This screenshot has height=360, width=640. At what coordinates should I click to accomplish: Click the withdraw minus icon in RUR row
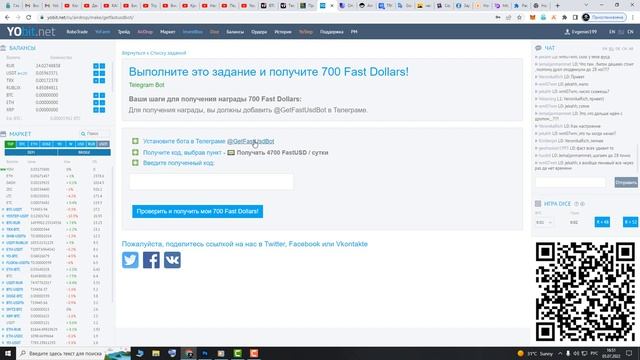[x=102, y=66]
